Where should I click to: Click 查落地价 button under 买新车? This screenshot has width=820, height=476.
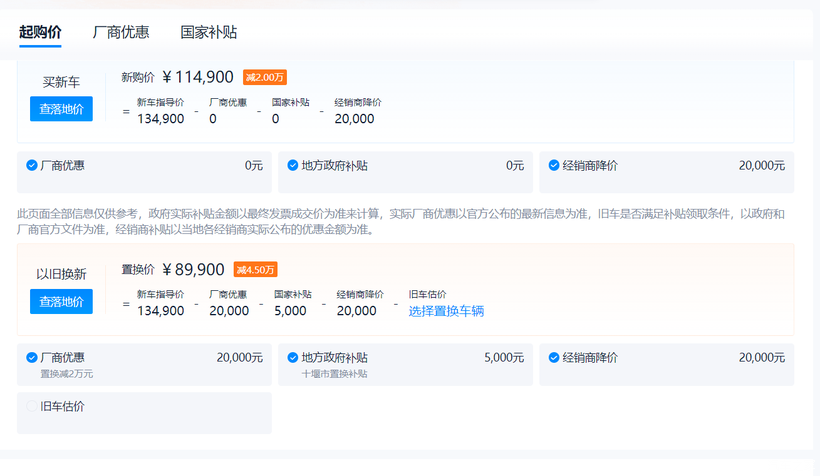pyautogui.click(x=61, y=109)
